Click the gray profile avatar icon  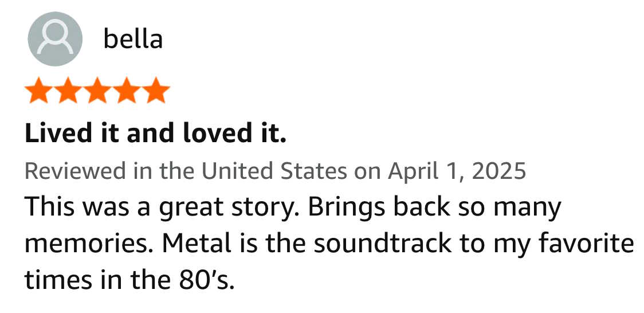(55, 39)
